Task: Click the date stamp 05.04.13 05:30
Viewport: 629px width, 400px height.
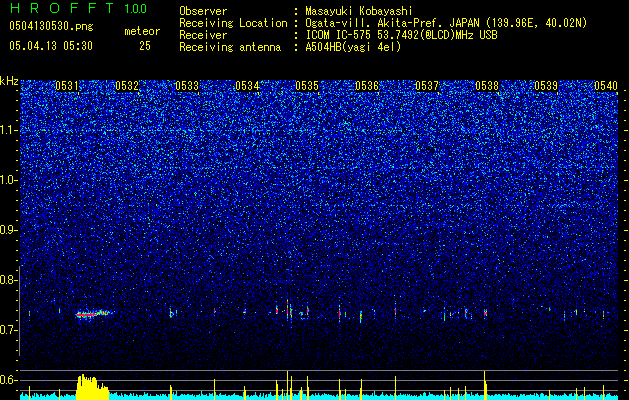Action: (x=51, y=46)
